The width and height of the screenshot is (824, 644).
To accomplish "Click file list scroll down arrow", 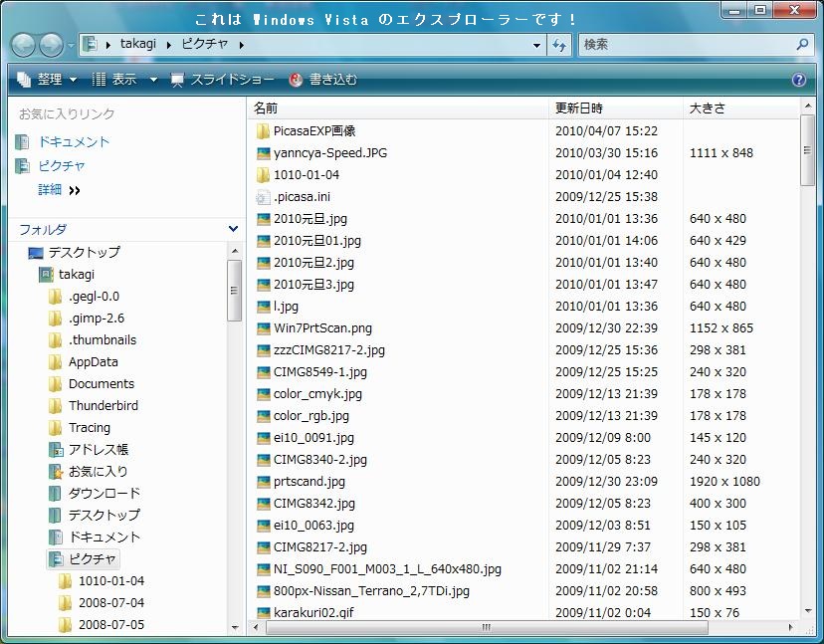I will pos(808,611).
